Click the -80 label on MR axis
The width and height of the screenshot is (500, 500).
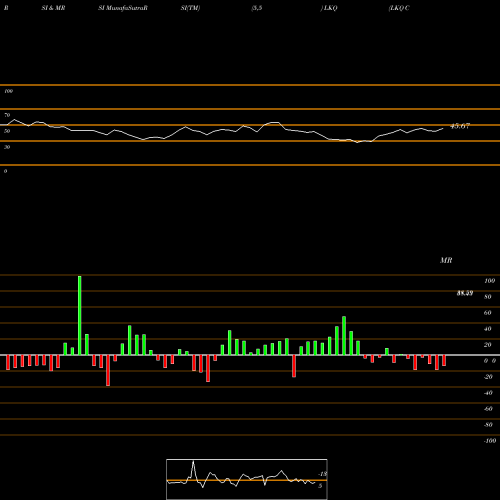488,425
